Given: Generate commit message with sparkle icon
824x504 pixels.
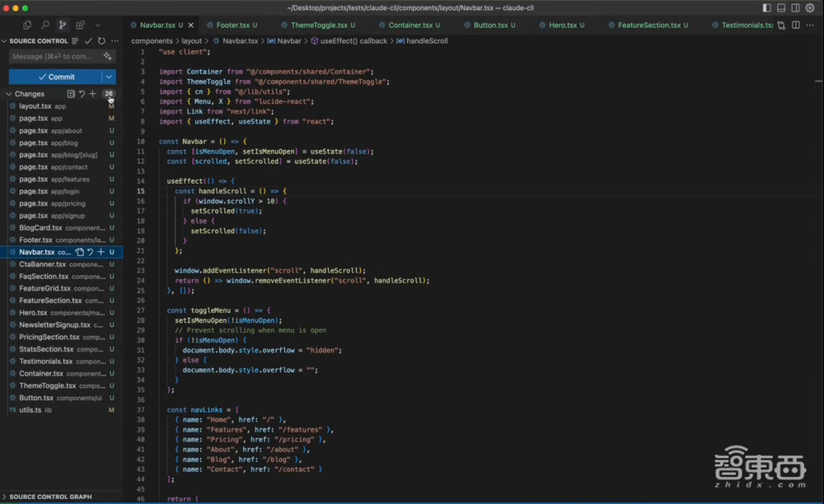Looking at the screenshot, I should click(x=108, y=57).
